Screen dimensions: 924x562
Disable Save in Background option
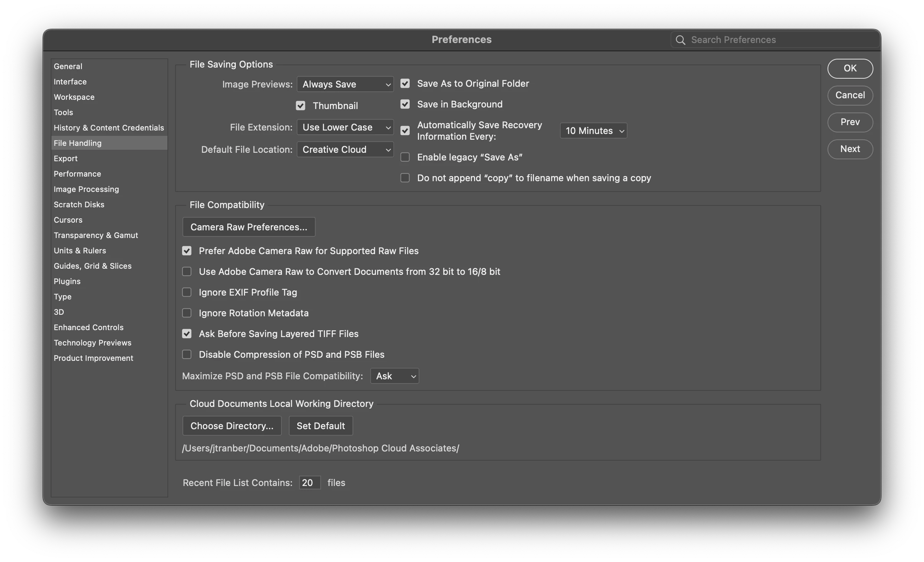coord(405,104)
